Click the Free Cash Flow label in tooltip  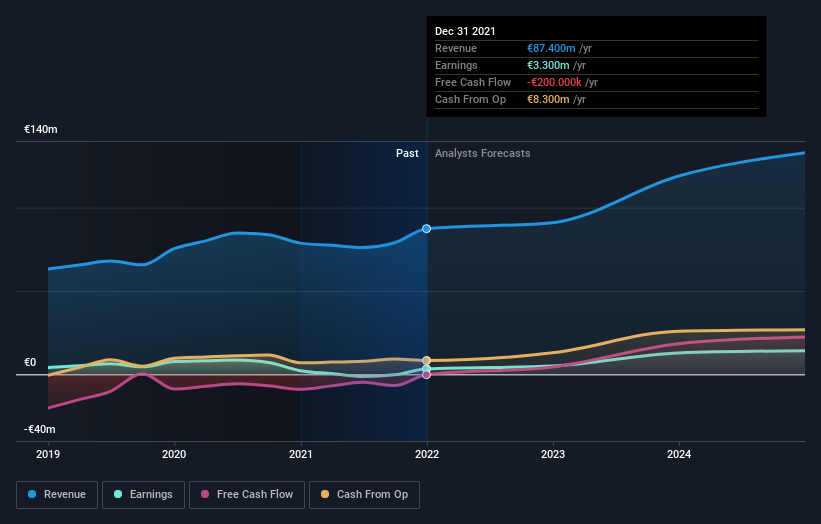click(473, 82)
